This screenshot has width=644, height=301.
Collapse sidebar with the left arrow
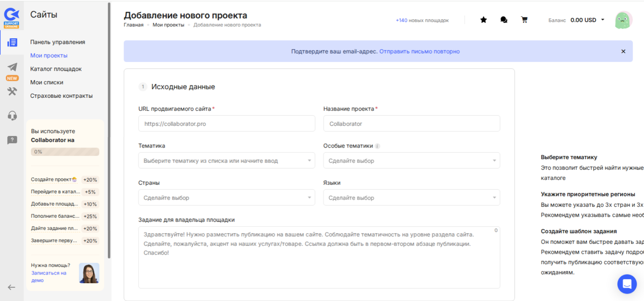click(12, 287)
